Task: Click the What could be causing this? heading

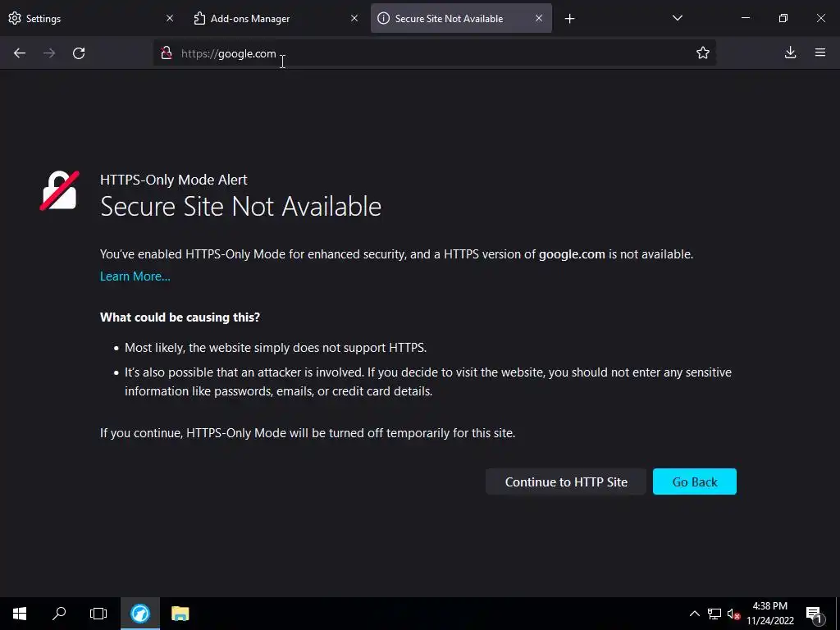Action: (180, 317)
